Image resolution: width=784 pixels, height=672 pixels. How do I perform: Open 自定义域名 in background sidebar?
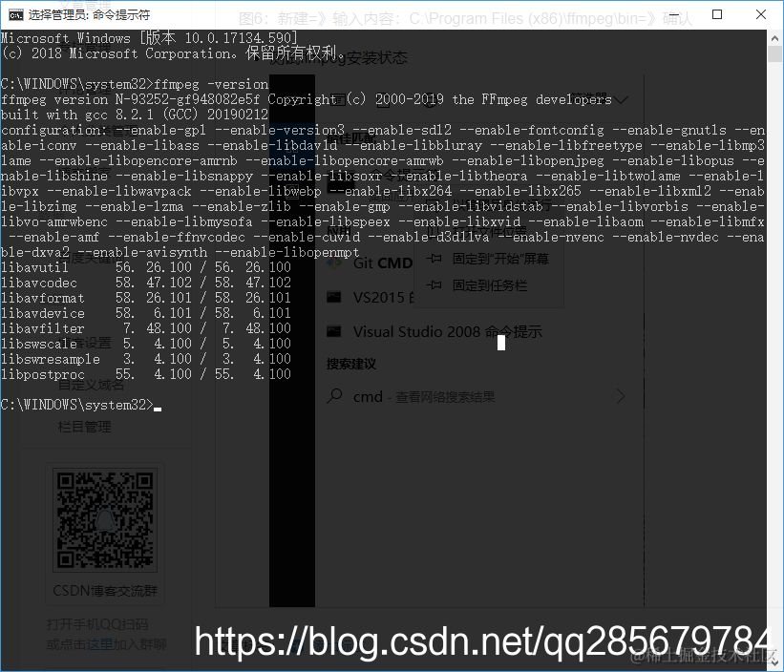coord(91,385)
